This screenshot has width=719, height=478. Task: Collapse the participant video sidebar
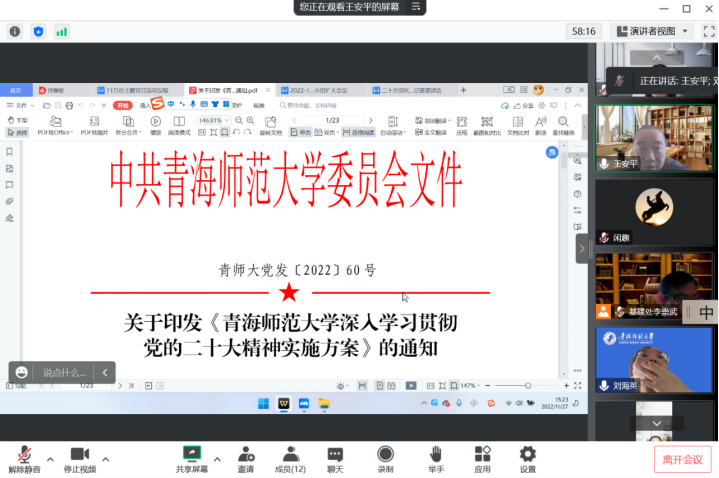tap(582, 249)
